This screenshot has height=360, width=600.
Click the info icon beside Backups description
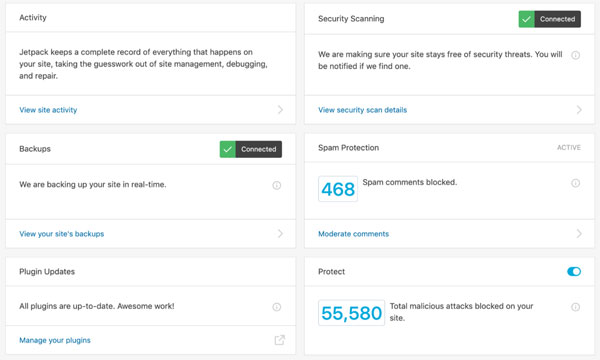[277, 186]
